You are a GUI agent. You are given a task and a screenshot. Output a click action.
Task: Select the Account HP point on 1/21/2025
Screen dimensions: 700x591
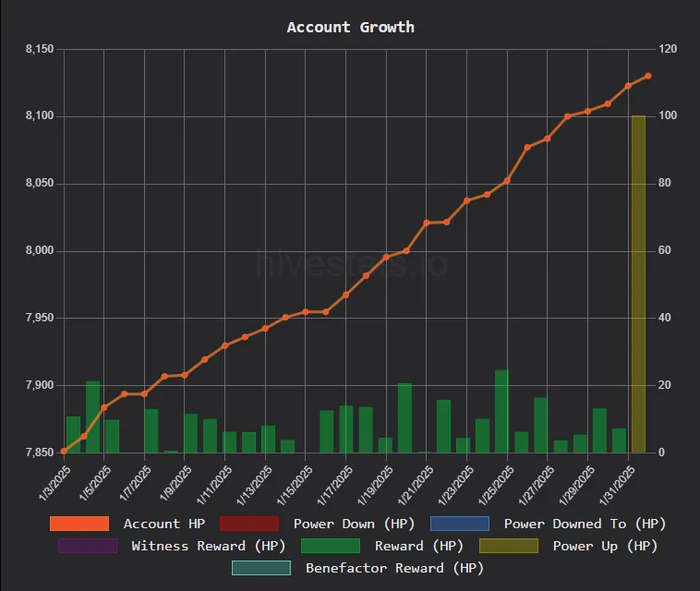click(427, 223)
